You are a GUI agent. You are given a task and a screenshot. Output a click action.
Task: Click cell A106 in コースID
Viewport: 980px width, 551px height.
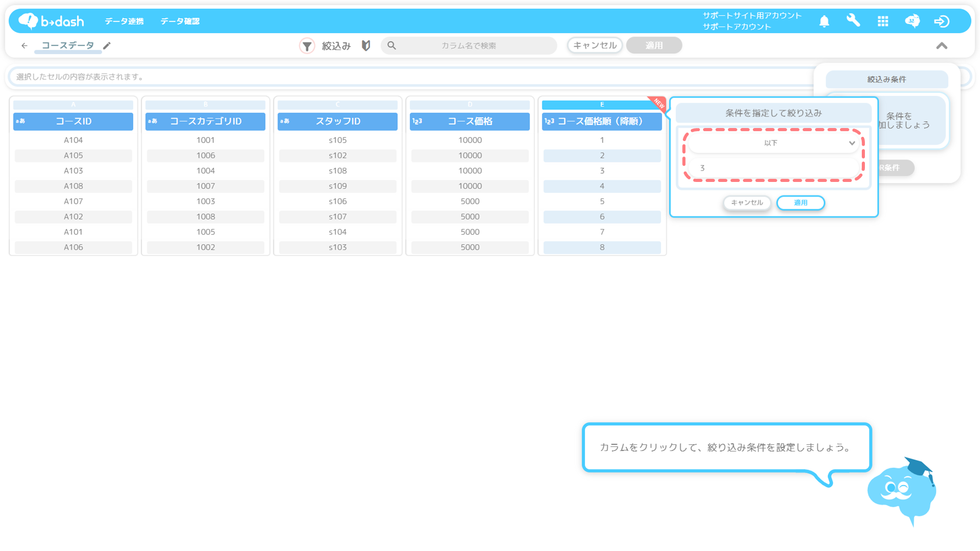73,247
